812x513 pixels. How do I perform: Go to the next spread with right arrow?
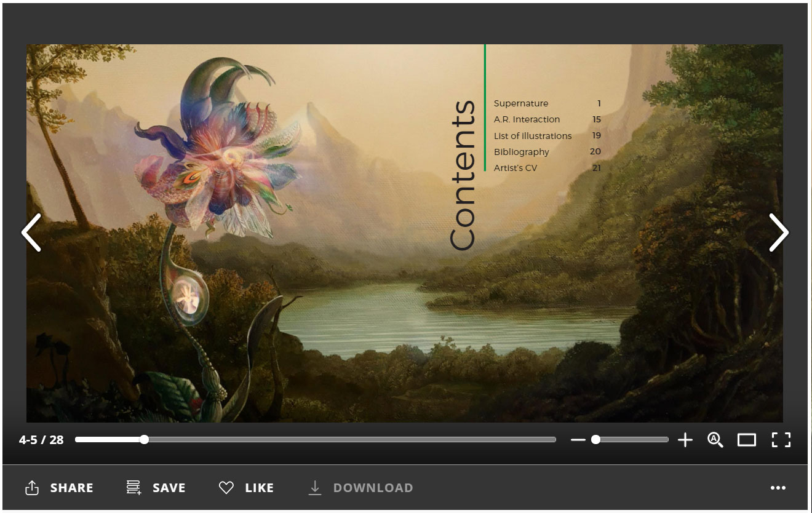point(779,233)
